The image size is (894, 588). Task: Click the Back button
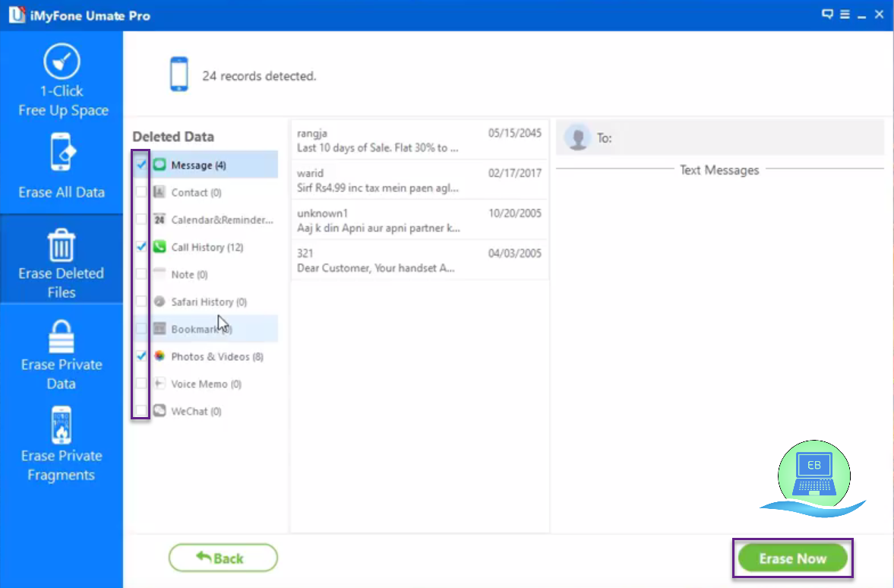223,558
